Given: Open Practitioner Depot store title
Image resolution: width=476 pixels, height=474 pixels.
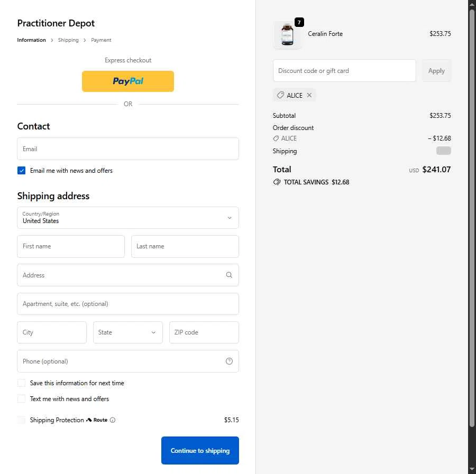Looking at the screenshot, I should tap(56, 23).
